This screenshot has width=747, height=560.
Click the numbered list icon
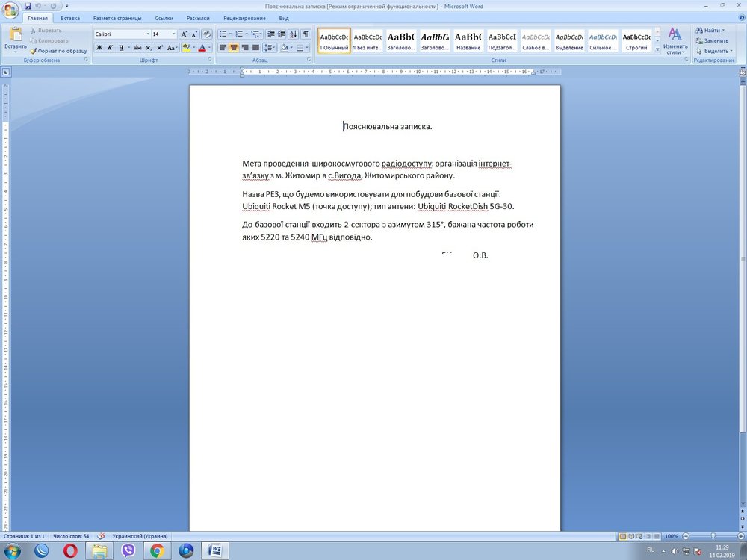240,34
